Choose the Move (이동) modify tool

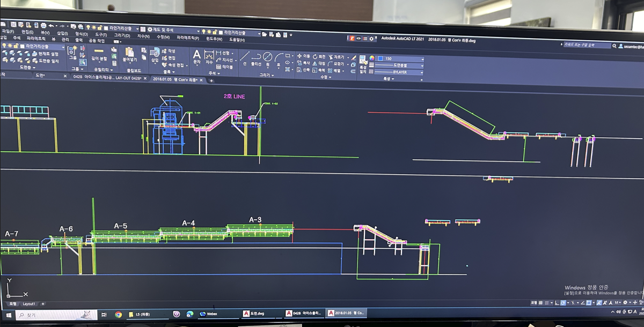click(x=304, y=56)
